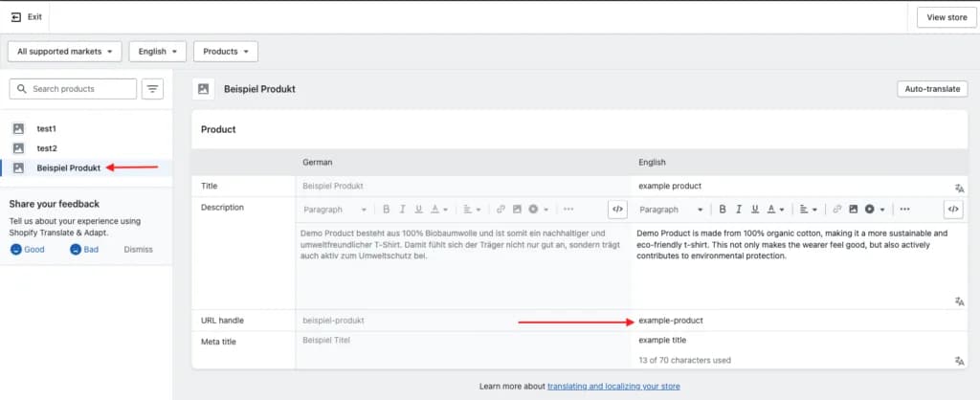Screen dimensions: 980x400
Task: Click the translate icon in the Description row
Action: [959, 301]
